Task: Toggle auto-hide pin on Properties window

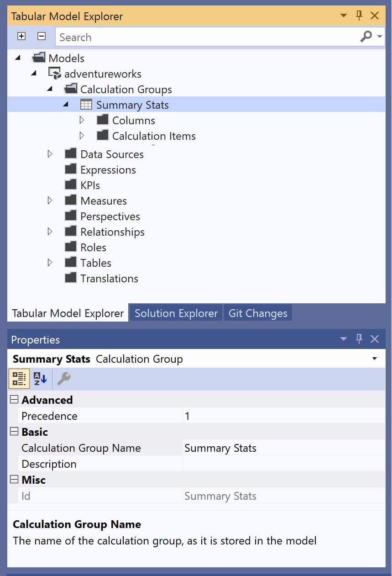Action: (359, 339)
